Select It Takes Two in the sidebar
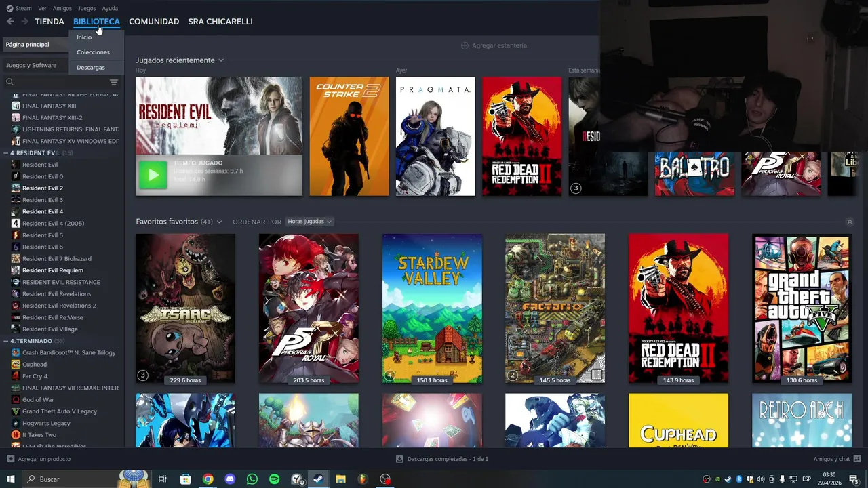868x488 pixels. [x=39, y=435]
